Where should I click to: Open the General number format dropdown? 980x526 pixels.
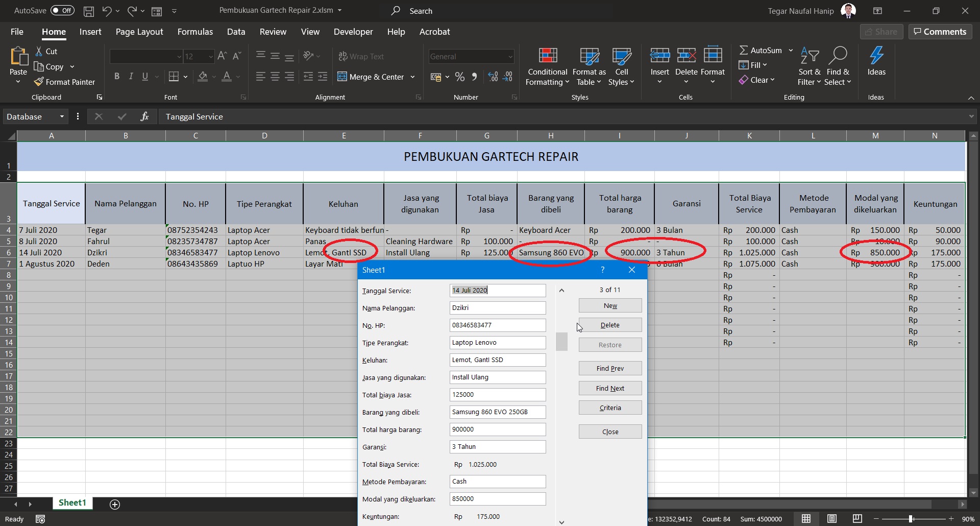click(510, 56)
